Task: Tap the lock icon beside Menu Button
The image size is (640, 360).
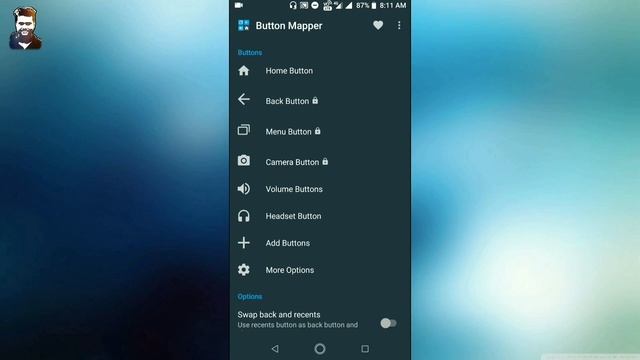Action: pyautogui.click(x=318, y=131)
